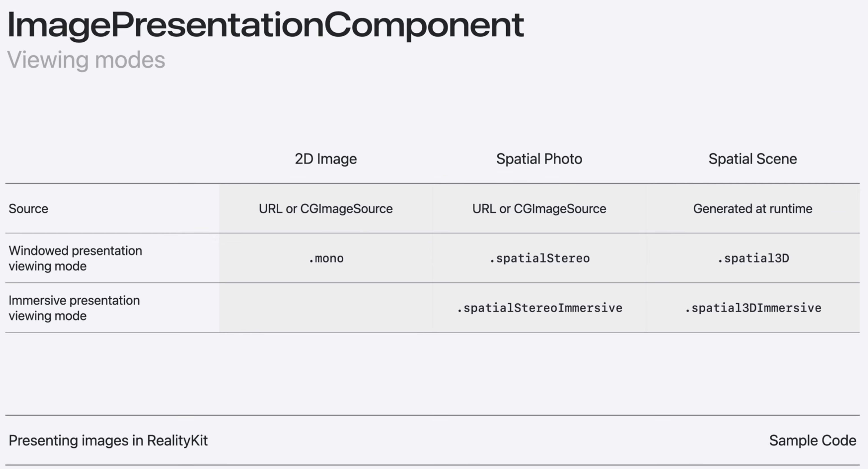Select the .spatialStereoImmersive cell
This screenshot has width=868, height=469.
539,308
